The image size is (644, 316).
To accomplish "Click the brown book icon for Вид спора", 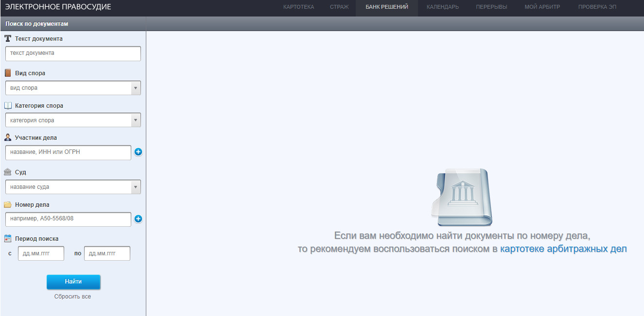I will (8, 73).
